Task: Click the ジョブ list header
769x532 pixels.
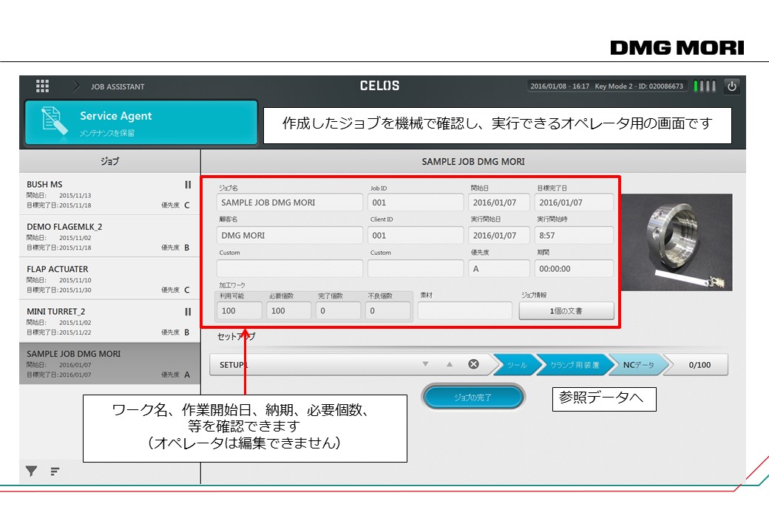Action: coord(109,161)
